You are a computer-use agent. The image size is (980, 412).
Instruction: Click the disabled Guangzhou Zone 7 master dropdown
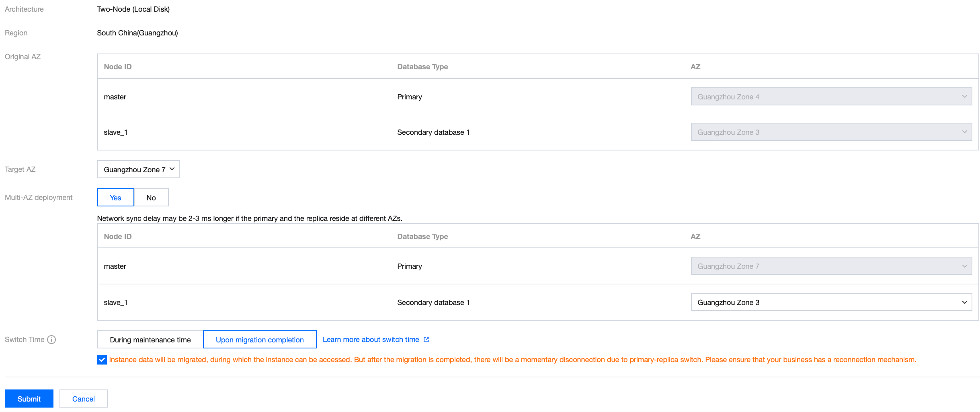coord(831,266)
